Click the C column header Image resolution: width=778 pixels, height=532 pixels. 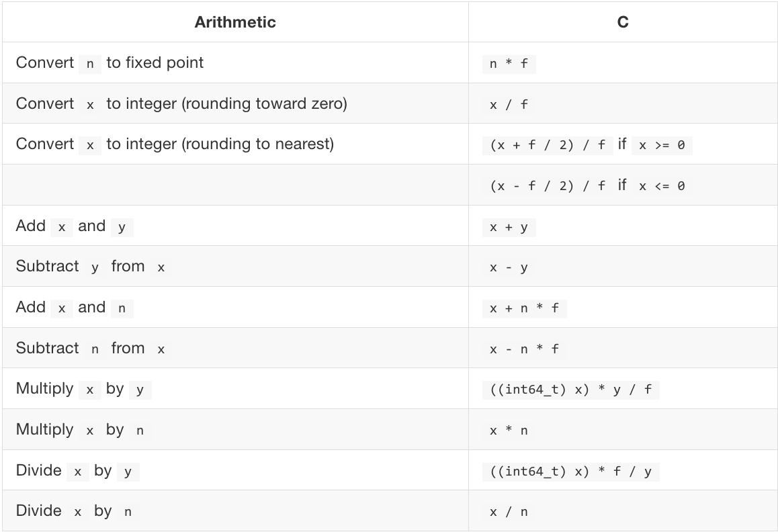click(x=623, y=22)
